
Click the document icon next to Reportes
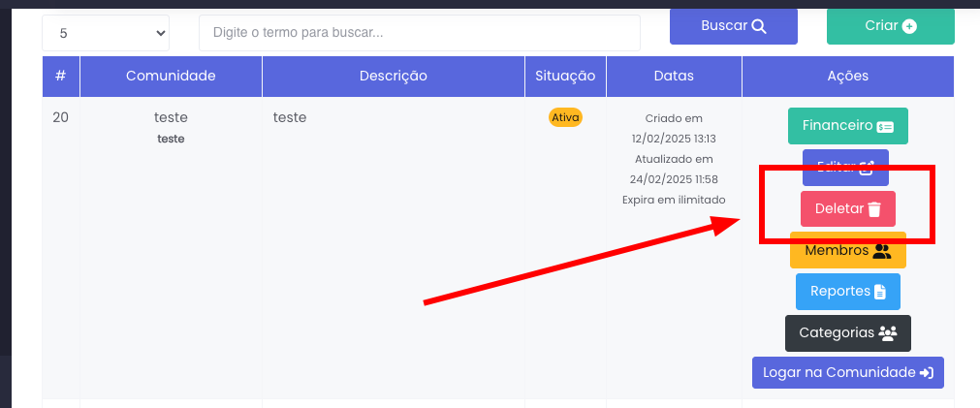tap(880, 292)
